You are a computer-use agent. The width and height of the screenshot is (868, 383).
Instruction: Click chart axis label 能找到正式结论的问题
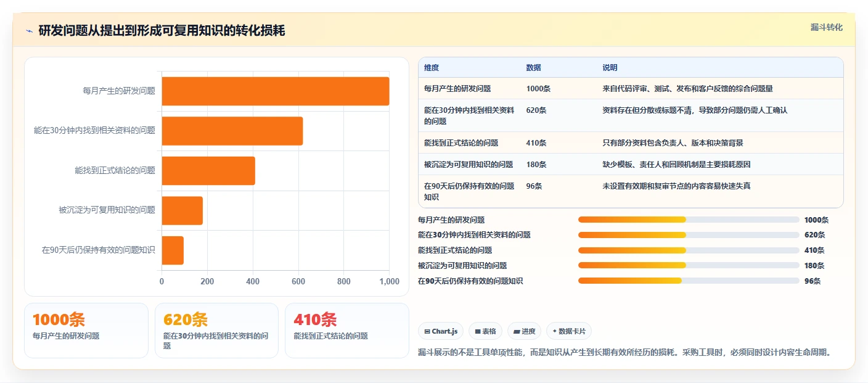[x=115, y=171]
